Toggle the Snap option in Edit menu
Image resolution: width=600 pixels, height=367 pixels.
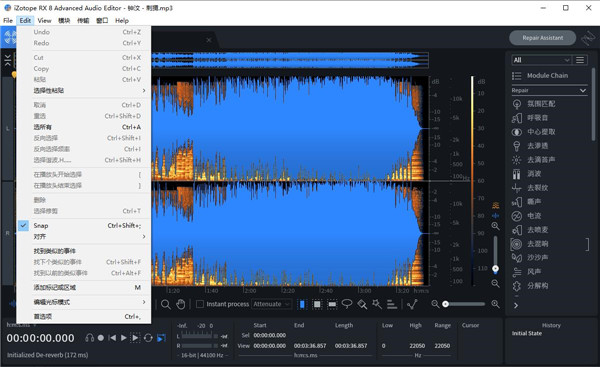[x=84, y=226]
